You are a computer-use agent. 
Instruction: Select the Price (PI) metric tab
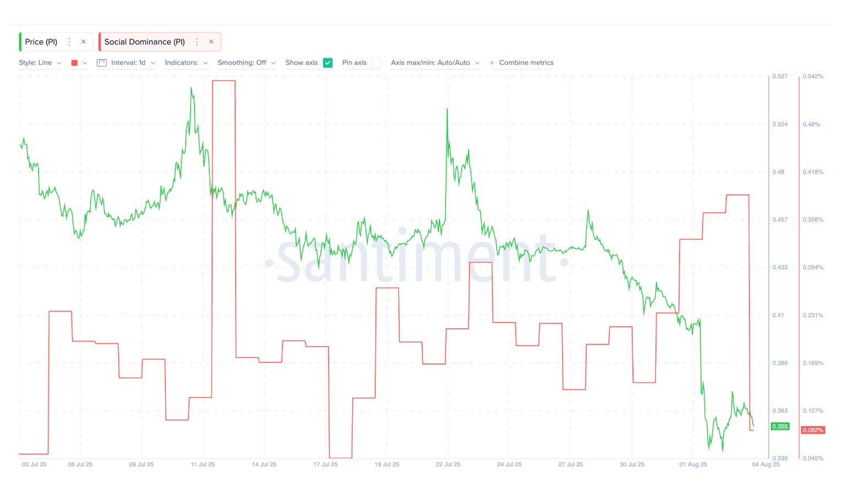click(41, 42)
